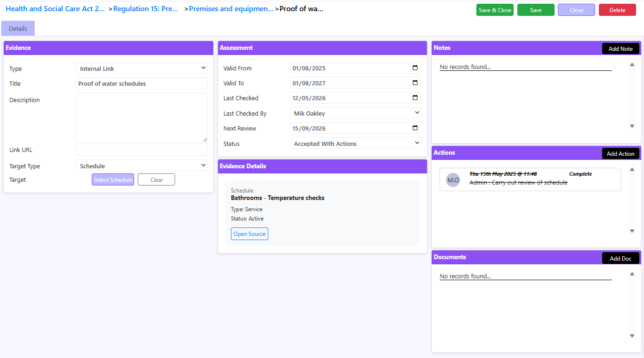Click the Valid From date 01/08/2025
Viewport: 644px width, 358px height.
pos(309,68)
